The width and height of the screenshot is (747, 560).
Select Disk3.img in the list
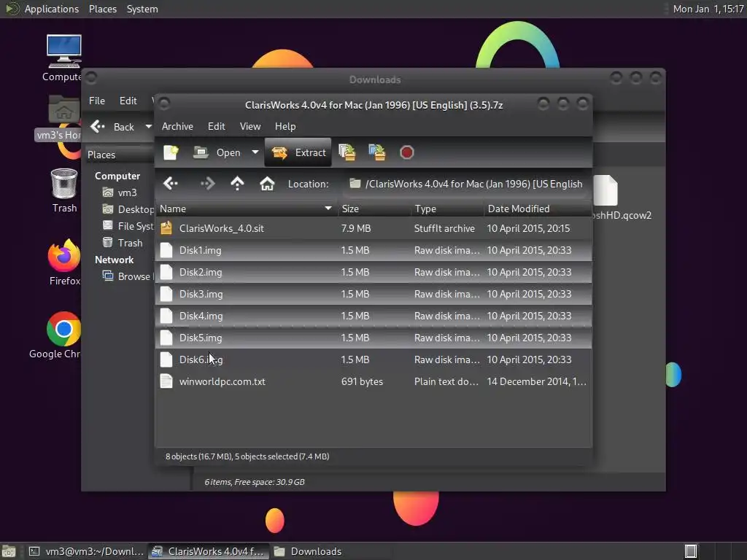(373, 294)
